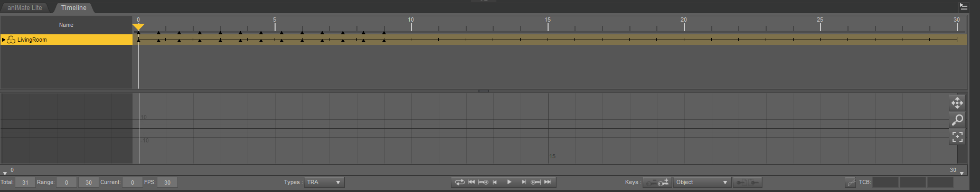The image size is (980, 192).
Task: Click the third TCB value field
Action: 940,182
